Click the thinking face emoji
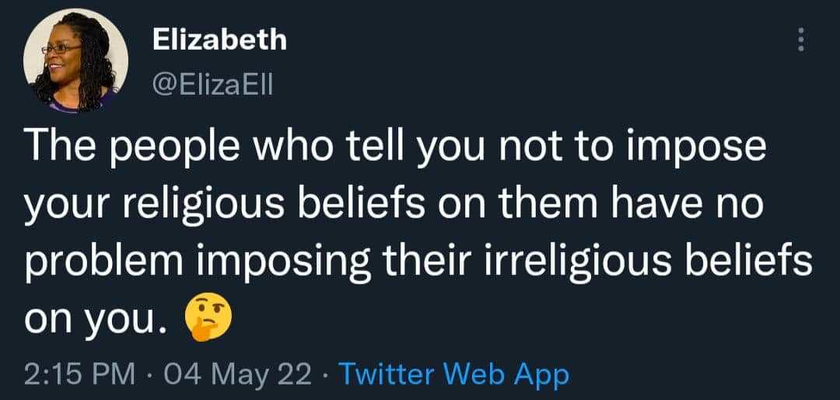Viewport: 840px width, 400px height. [x=208, y=318]
